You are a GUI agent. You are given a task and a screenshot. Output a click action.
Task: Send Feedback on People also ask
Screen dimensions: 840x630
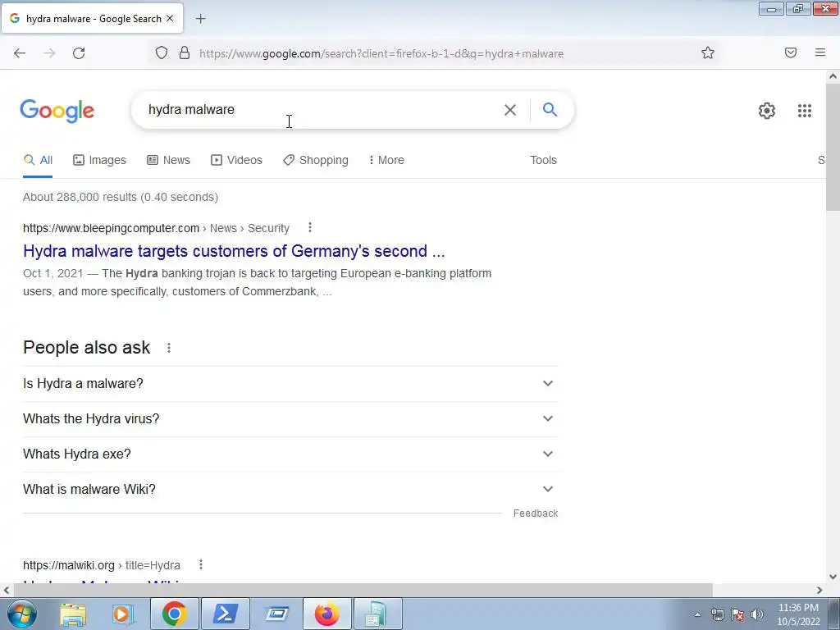click(x=536, y=514)
